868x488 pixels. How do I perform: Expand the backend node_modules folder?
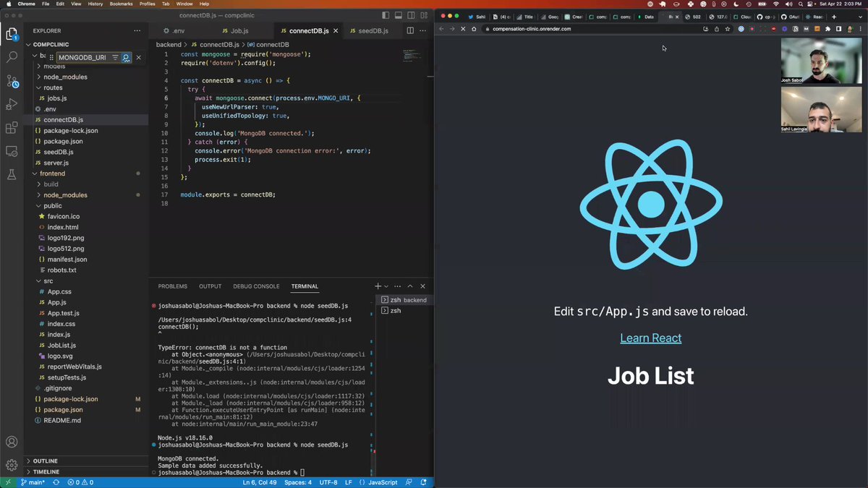pyautogui.click(x=85, y=77)
